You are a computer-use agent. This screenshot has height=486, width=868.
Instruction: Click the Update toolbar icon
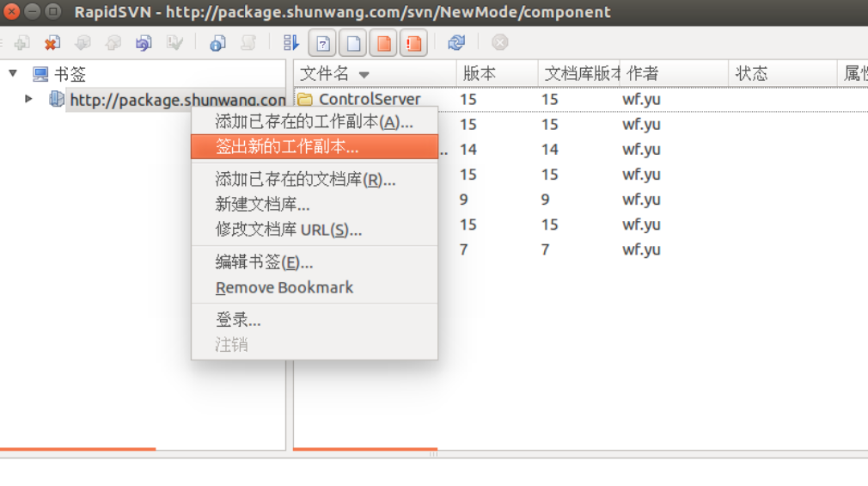(83, 43)
